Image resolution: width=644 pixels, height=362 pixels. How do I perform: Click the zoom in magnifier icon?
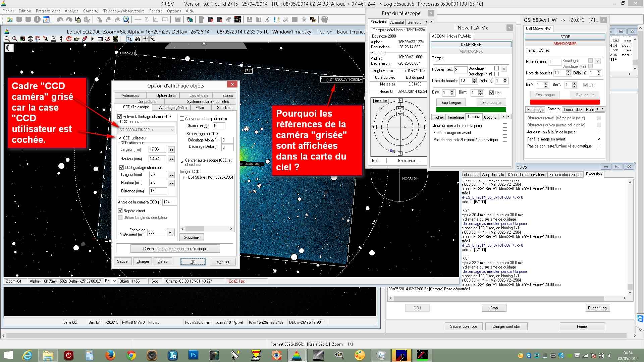15,39
